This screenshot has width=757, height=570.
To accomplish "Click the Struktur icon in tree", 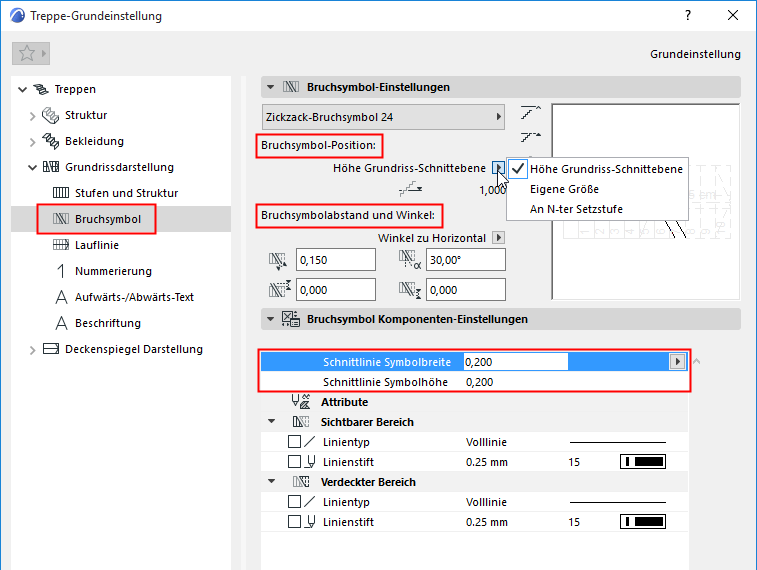I will point(50,115).
